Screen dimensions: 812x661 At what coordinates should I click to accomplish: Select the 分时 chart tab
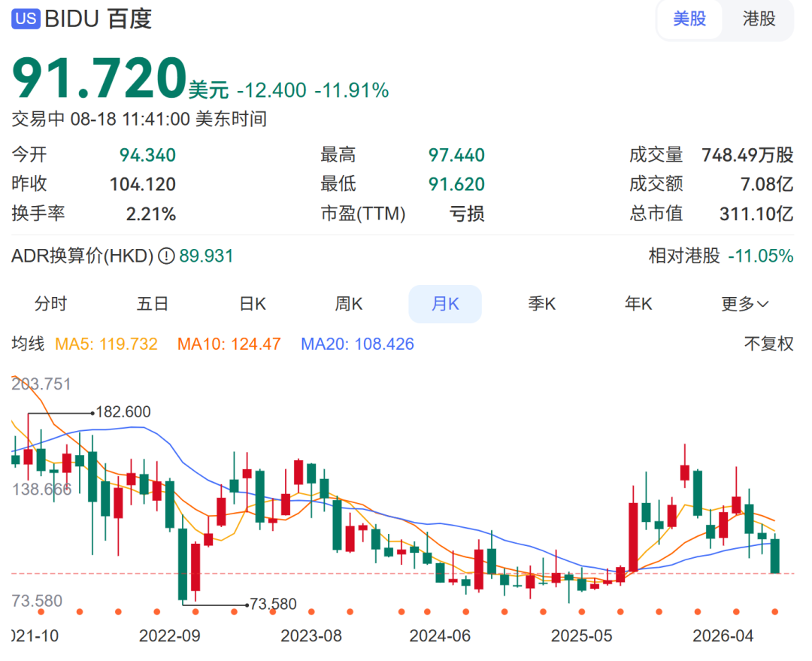(x=51, y=304)
